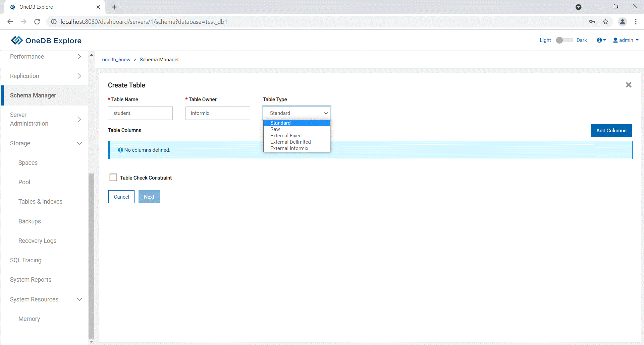Reload the page using browser refresh icon
The image size is (644, 345).
tap(37, 22)
